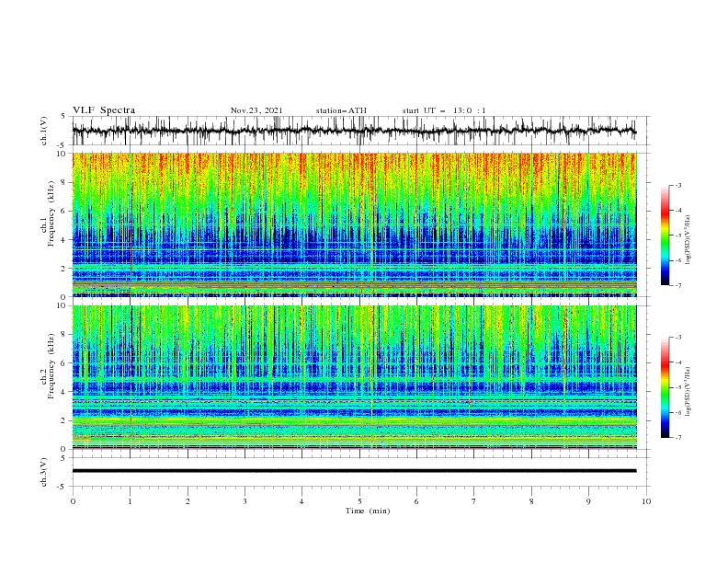The image size is (728, 563).
Task: Click the "ch.1(V)" waveform axis label
Action: click(44, 131)
